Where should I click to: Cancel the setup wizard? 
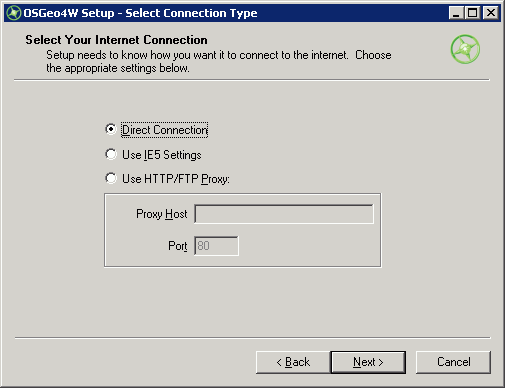453,362
